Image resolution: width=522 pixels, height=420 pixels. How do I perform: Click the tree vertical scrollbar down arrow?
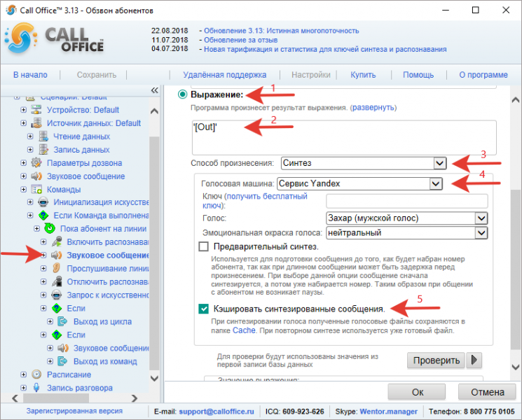[154, 378]
